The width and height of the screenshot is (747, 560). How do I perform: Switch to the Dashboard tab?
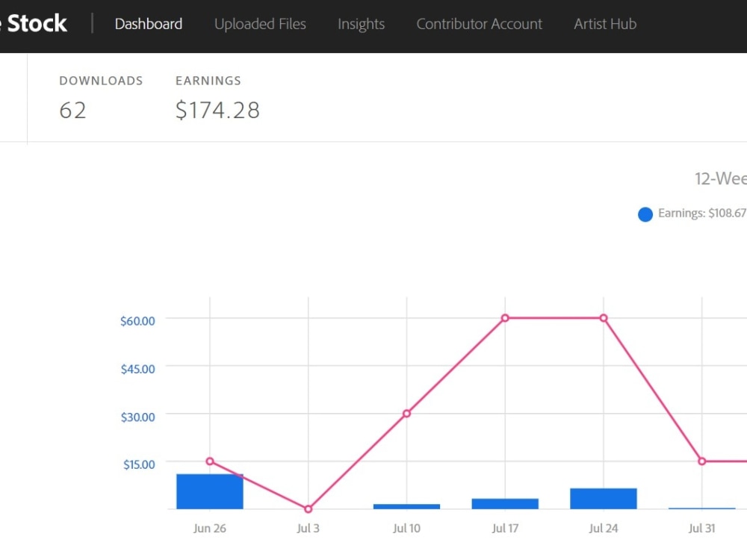click(x=148, y=24)
